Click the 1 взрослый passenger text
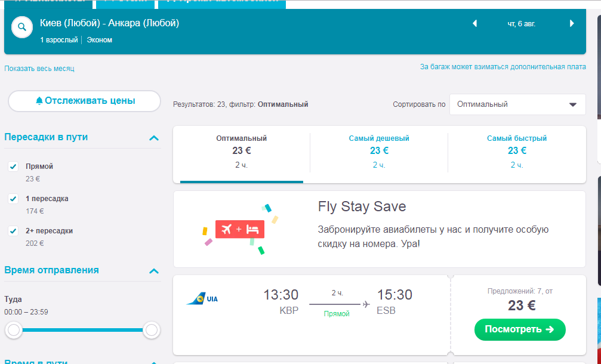 pyautogui.click(x=59, y=40)
